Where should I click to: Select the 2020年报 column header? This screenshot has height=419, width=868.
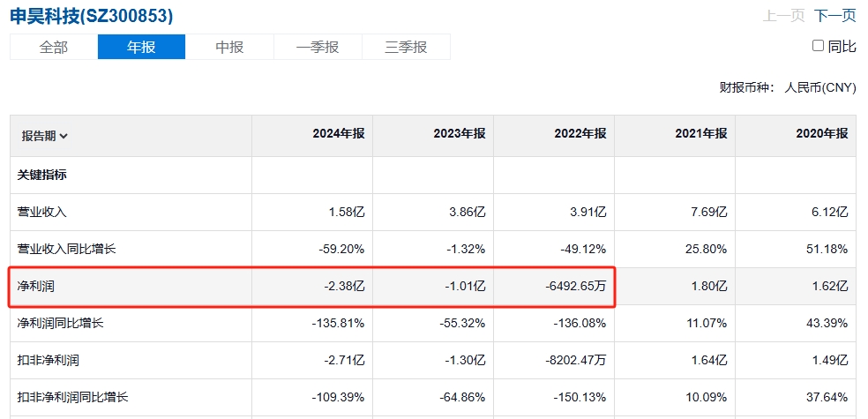point(821,133)
